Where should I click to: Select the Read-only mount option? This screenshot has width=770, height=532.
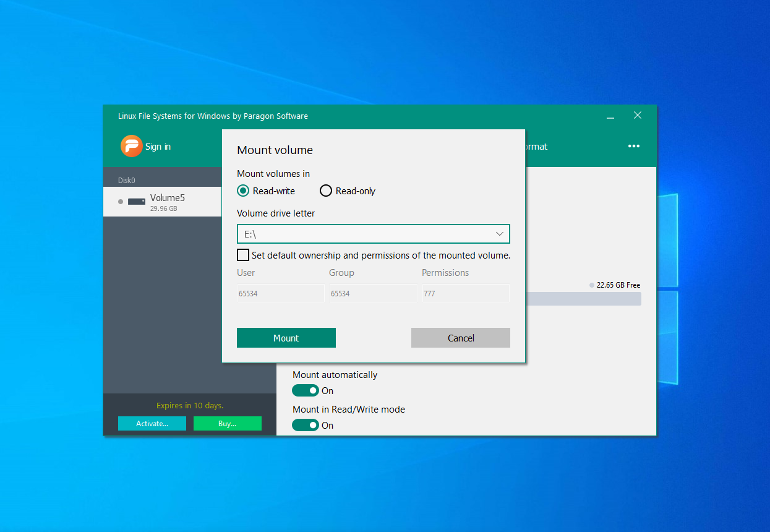(x=326, y=191)
